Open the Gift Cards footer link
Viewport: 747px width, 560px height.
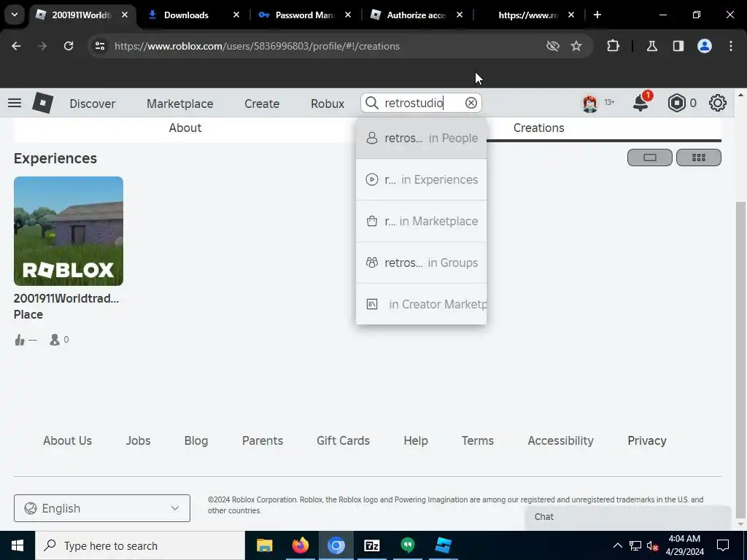click(343, 440)
